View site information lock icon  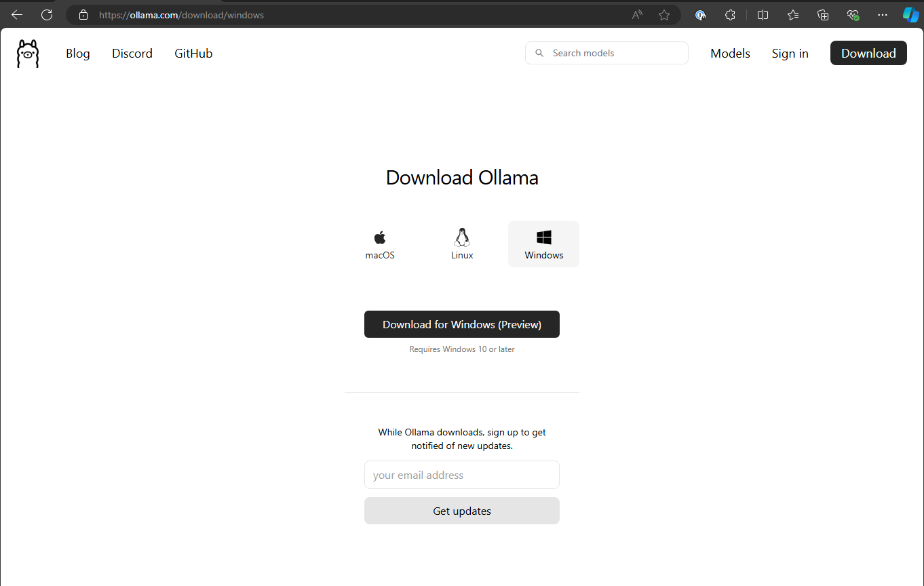pyautogui.click(x=83, y=15)
